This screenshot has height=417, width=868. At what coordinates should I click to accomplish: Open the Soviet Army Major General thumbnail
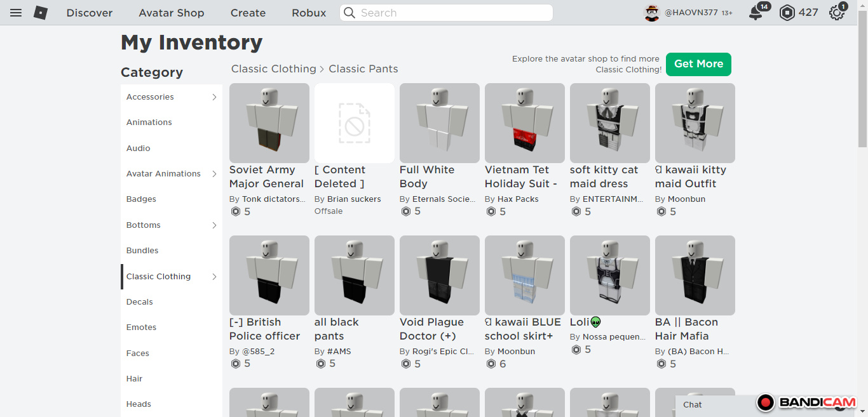pyautogui.click(x=269, y=123)
